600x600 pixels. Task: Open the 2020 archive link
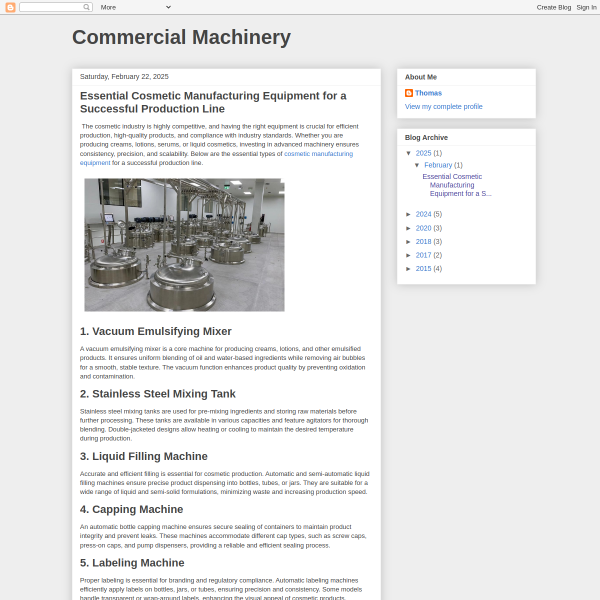click(423, 228)
